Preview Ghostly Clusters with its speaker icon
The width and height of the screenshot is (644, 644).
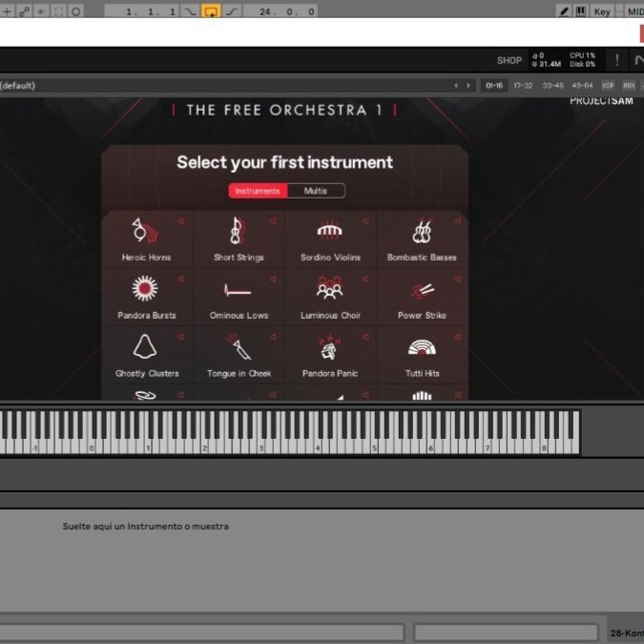click(x=180, y=337)
